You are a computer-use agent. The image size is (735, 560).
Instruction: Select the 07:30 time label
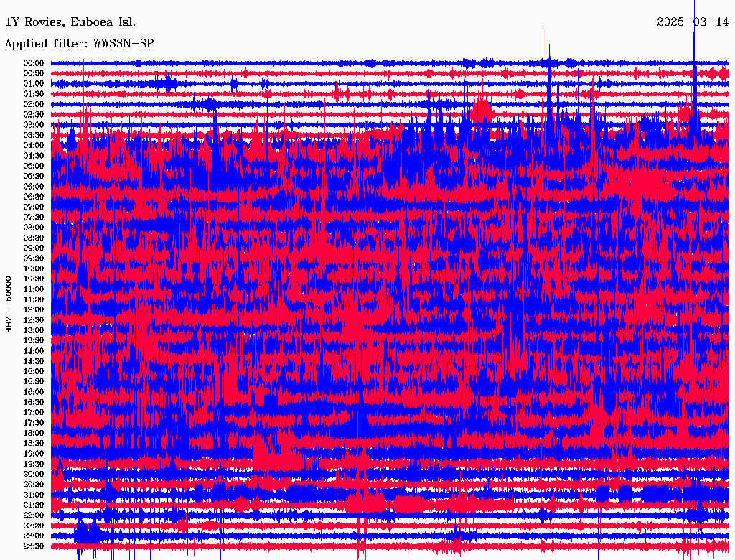click(x=33, y=218)
